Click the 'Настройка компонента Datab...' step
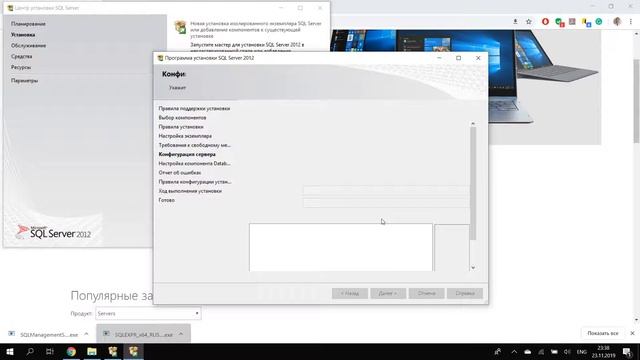640x360 pixels. pyautogui.click(x=195, y=163)
